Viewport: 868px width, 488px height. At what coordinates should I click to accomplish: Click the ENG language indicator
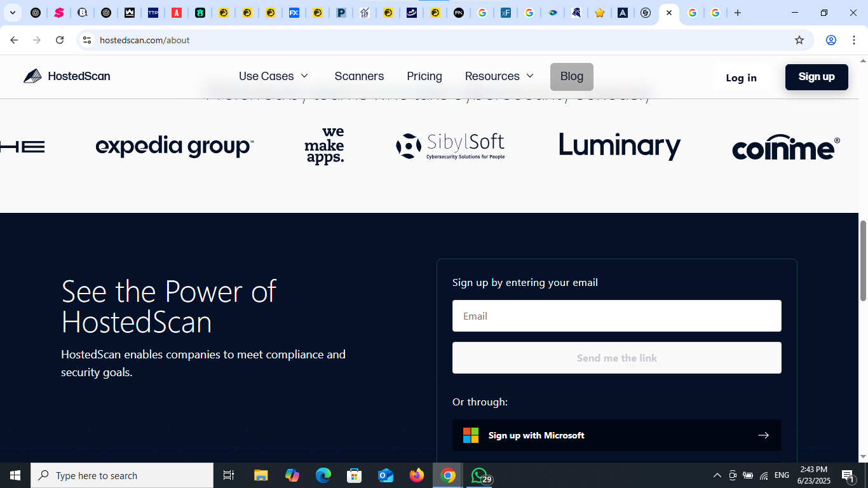coord(782,475)
